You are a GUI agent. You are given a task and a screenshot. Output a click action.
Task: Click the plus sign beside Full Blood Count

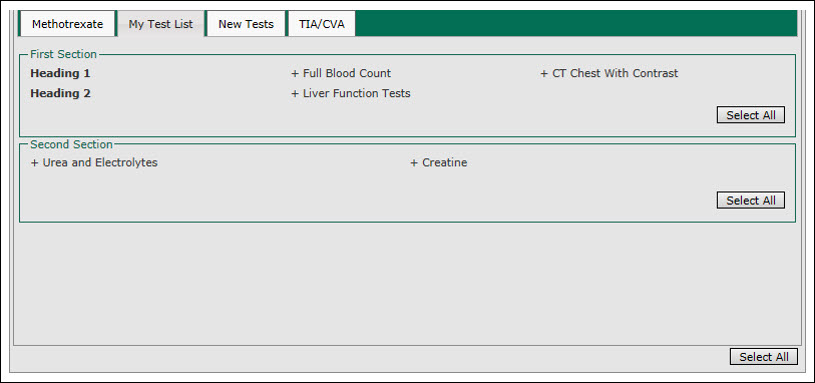pyautogui.click(x=295, y=74)
